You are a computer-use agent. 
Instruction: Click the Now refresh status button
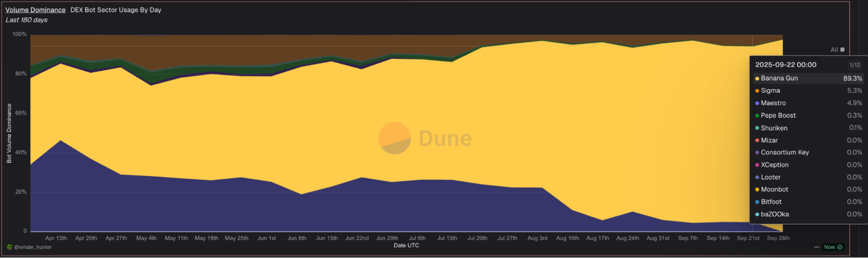click(833, 247)
